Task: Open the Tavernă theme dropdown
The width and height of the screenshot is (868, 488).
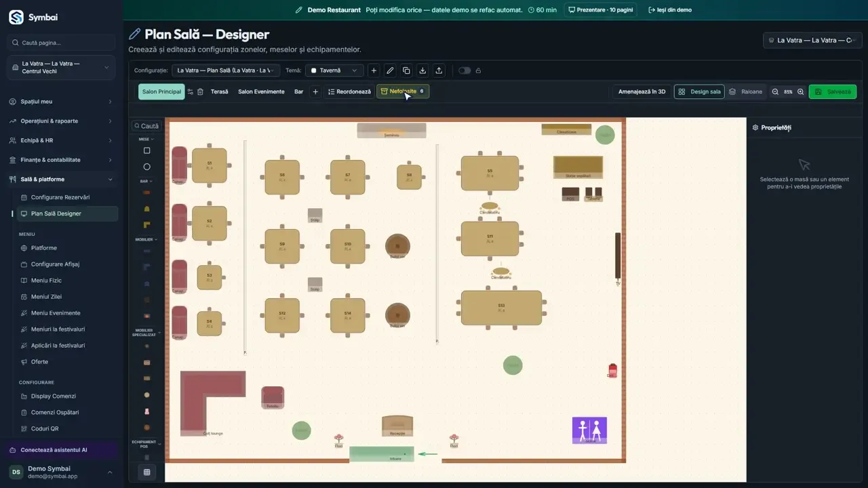Action: 334,70
